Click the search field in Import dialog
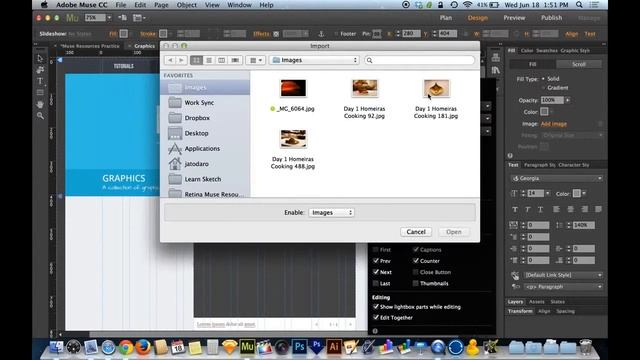The height and width of the screenshot is (360, 640). coord(420,60)
